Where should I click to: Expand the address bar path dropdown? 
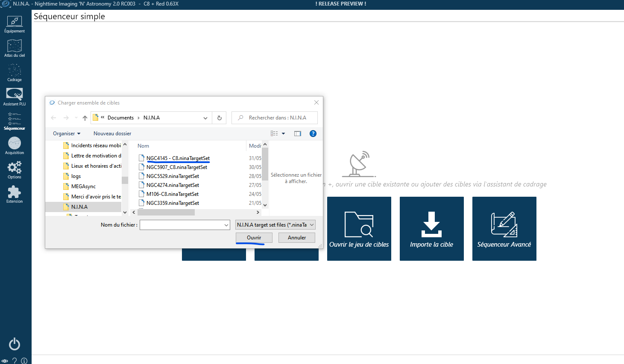click(x=205, y=118)
